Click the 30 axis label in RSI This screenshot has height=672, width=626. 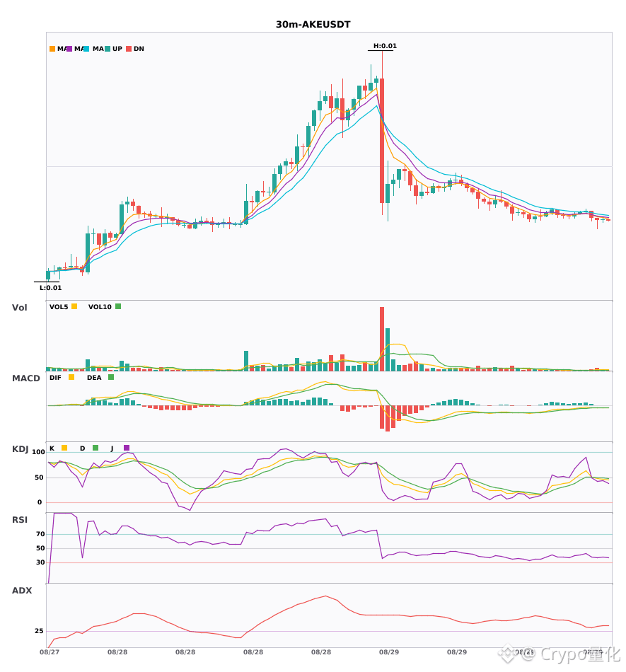[40, 562]
